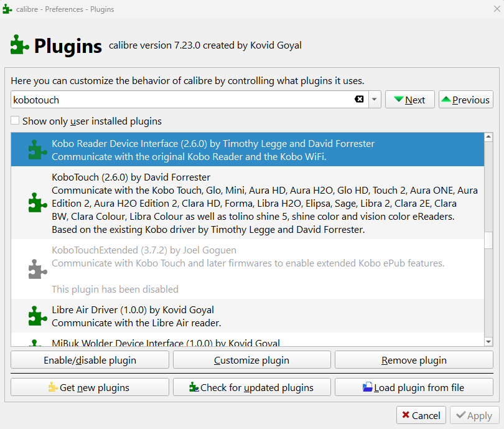Viewport: 504px width, 429px height.
Task: Click the large Plugins header puzzle icon
Action: coord(20,45)
